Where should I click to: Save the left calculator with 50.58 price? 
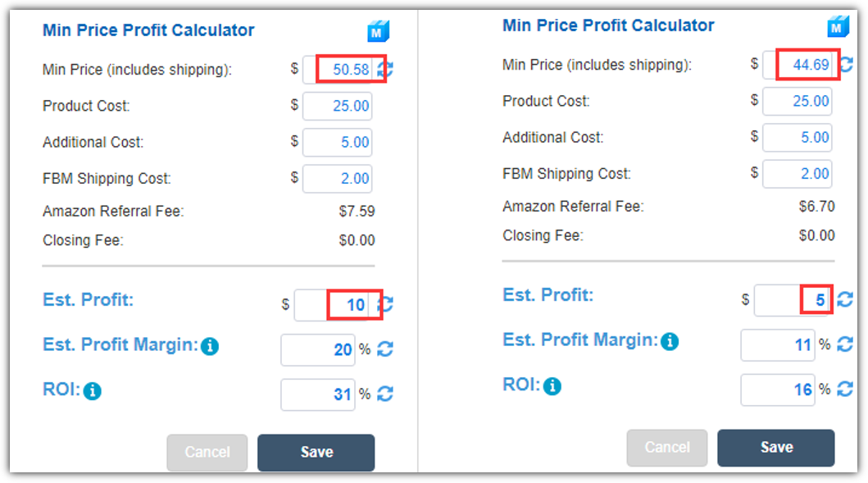point(316,452)
